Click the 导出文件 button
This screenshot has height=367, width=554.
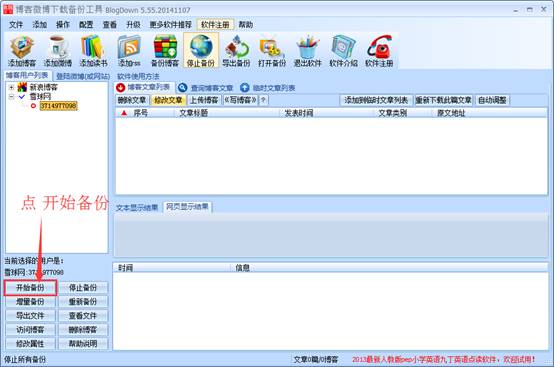coord(30,316)
